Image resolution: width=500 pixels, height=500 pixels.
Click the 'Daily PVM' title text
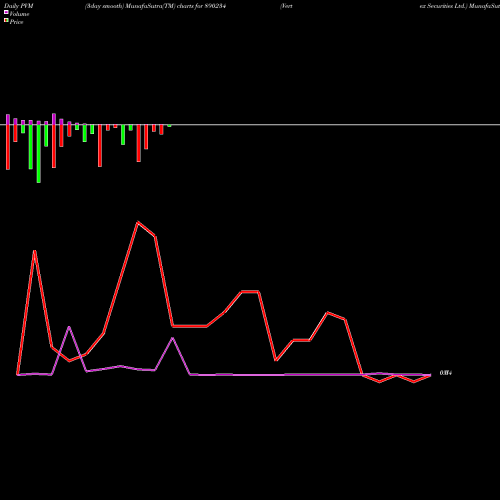(19, 6)
